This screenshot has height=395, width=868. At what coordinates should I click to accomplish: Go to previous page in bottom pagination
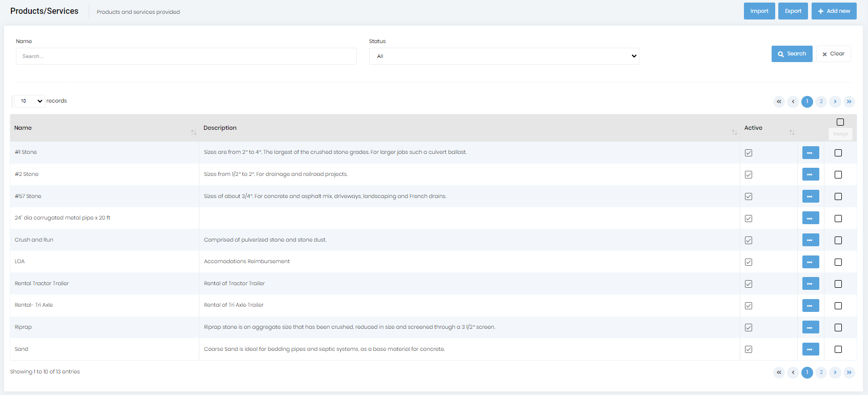click(x=793, y=372)
